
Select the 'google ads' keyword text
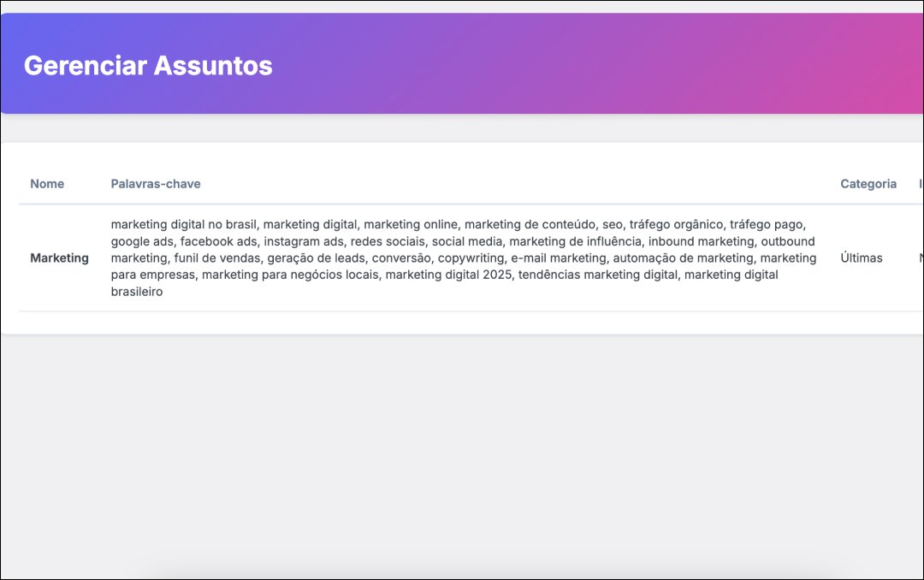[x=142, y=241]
